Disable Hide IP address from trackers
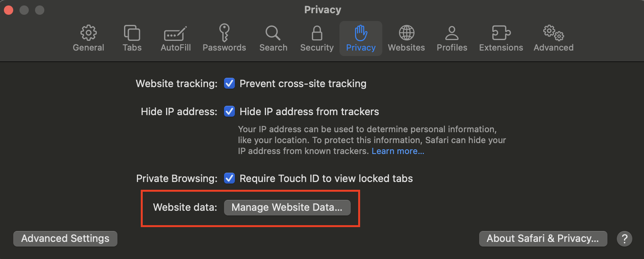This screenshot has width=644, height=259. (229, 111)
